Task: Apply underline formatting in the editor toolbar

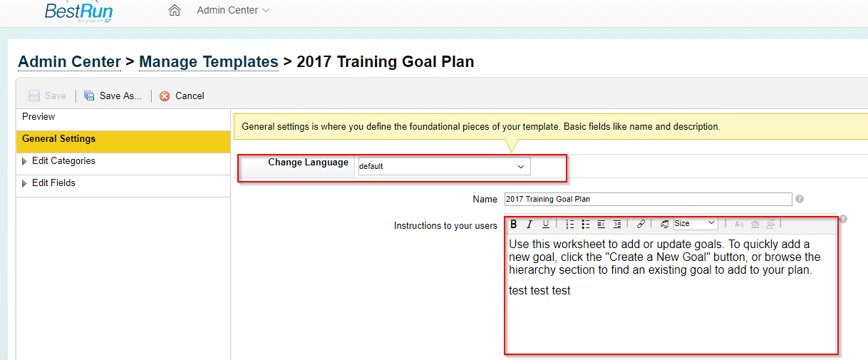Action: point(546,224)
